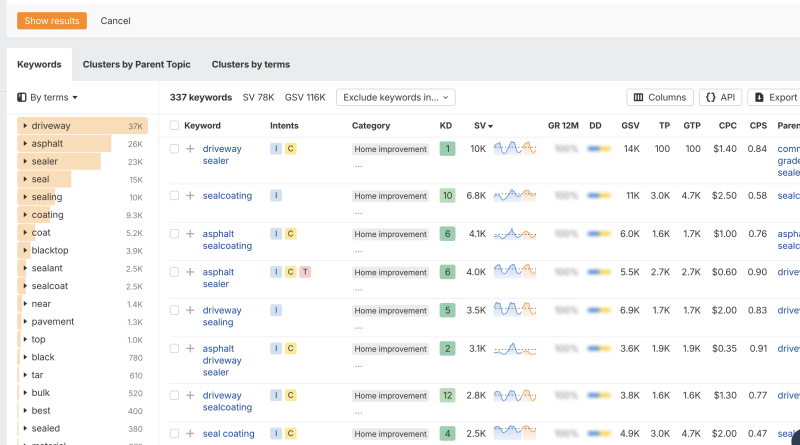Click the DD distribution bar for sealcoating
800x445 pixels.
tap(599, 196)
